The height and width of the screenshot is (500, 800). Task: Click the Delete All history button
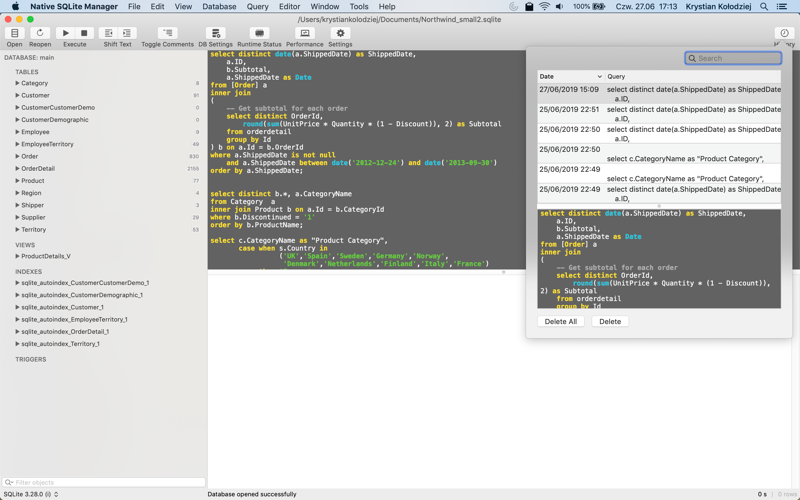pos(560,321)
